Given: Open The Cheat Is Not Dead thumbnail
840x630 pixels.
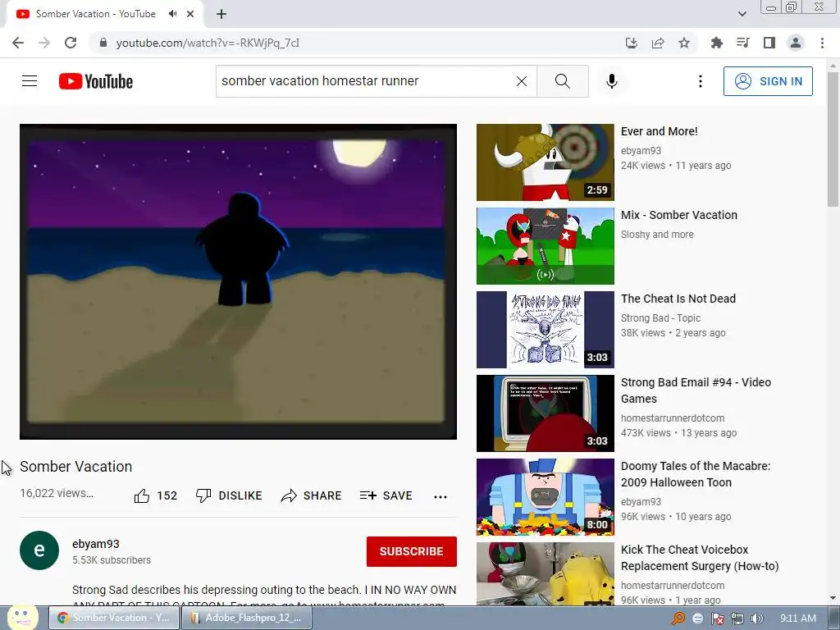Looking at the screenshot, I should (545, 330).
